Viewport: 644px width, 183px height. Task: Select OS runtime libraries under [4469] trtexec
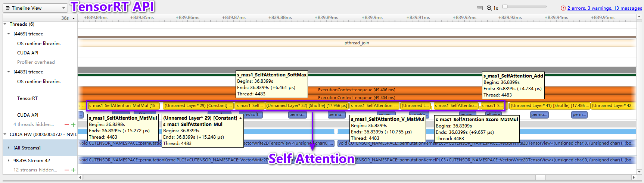point(39,44)
